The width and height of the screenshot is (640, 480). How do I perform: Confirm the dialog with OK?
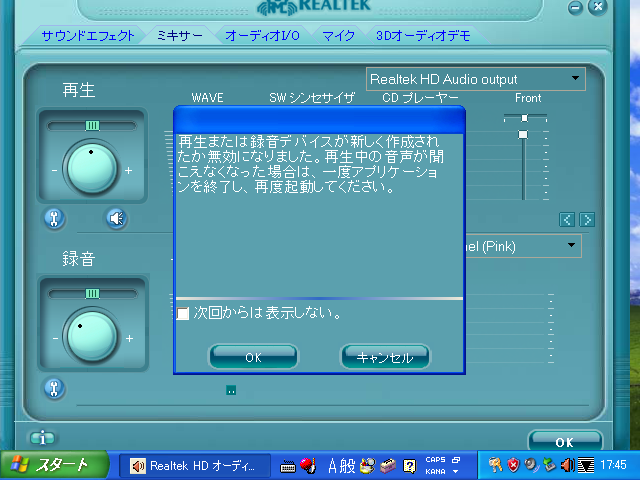(x=253, y=357)
